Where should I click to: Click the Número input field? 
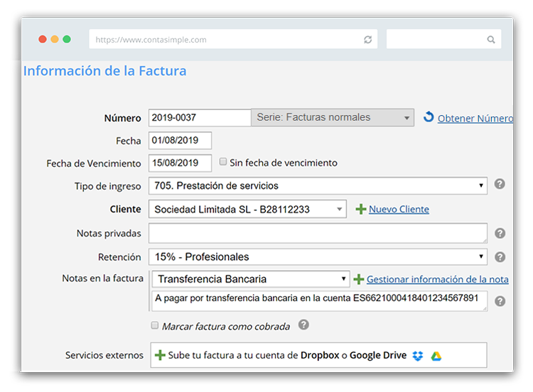(x=200, y=118)
